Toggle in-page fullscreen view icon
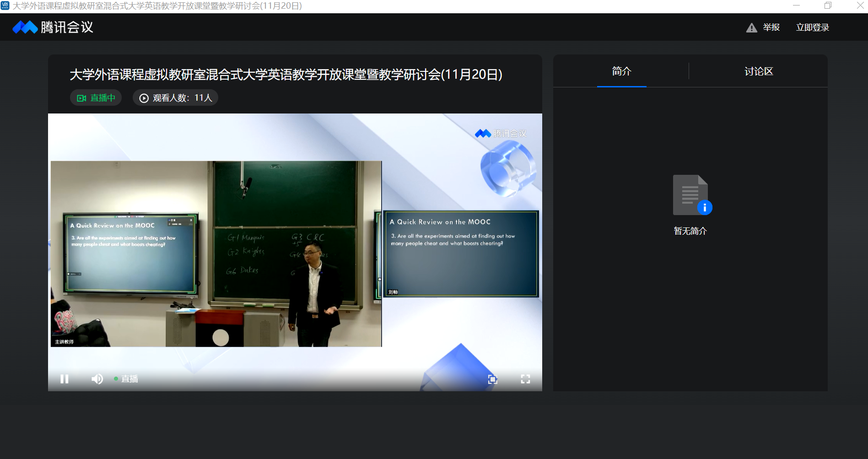This screenshot has width=868, height=459. [492, 379]
